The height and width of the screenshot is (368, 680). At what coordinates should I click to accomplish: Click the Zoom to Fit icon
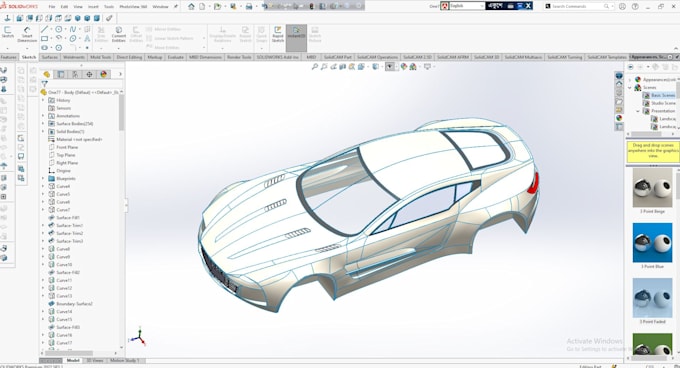(x=315, y=66)
